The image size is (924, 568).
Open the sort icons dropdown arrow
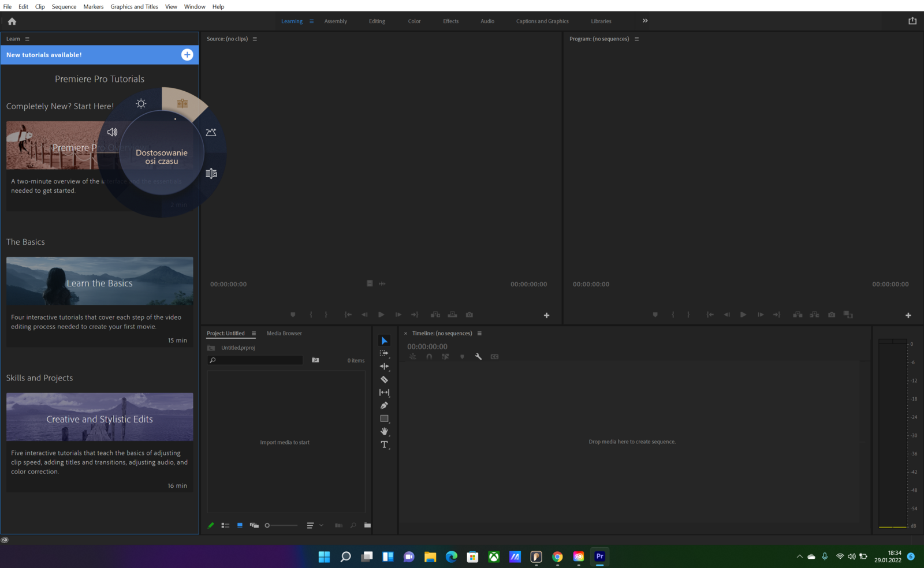(321, 525)
